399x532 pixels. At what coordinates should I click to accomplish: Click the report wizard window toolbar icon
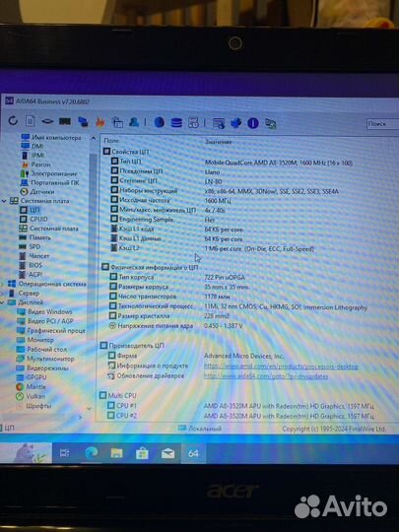click(x=219, y=123)
